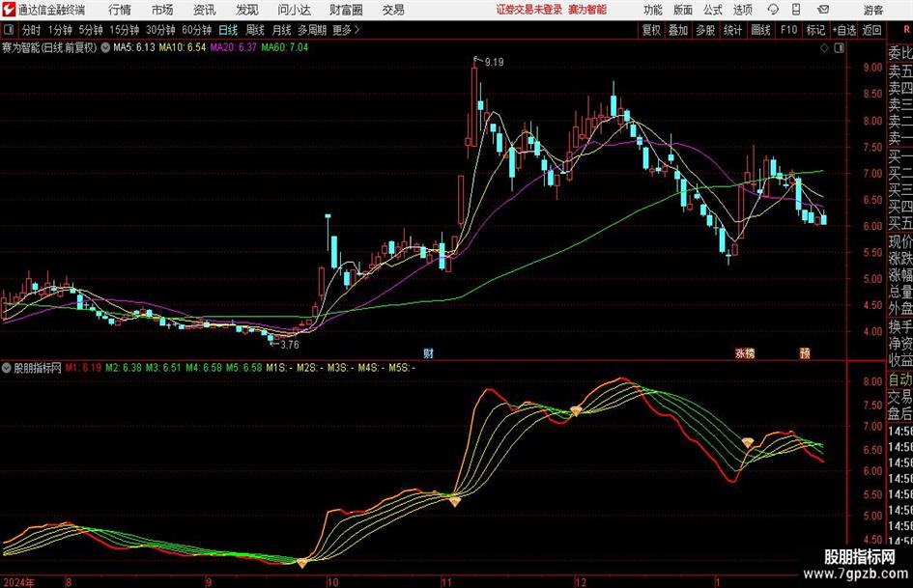Open the 公式 menu
This screenshot has width=913, height=588.
[713, 10]
